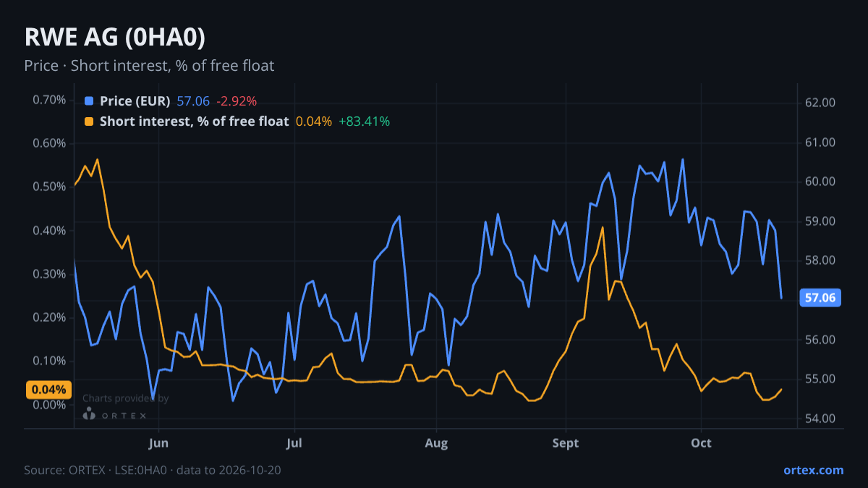Click the 60.00 right axis label
Image resolution: width=868 pixels, height=488 pixels.
point(820,181)
